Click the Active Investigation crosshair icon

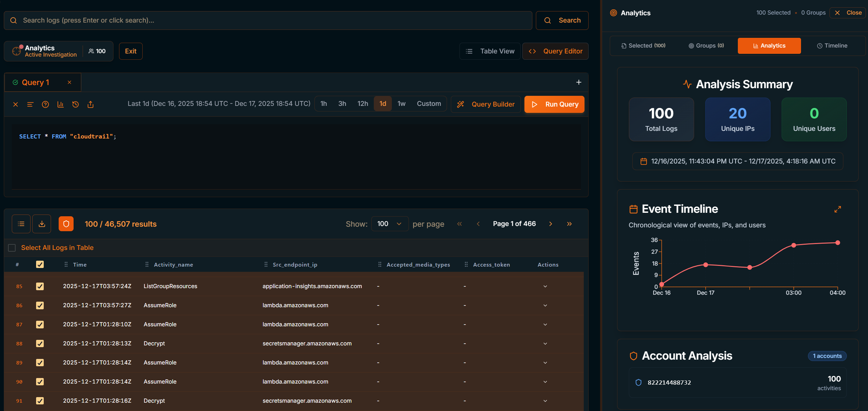click(x=16, y=51)
